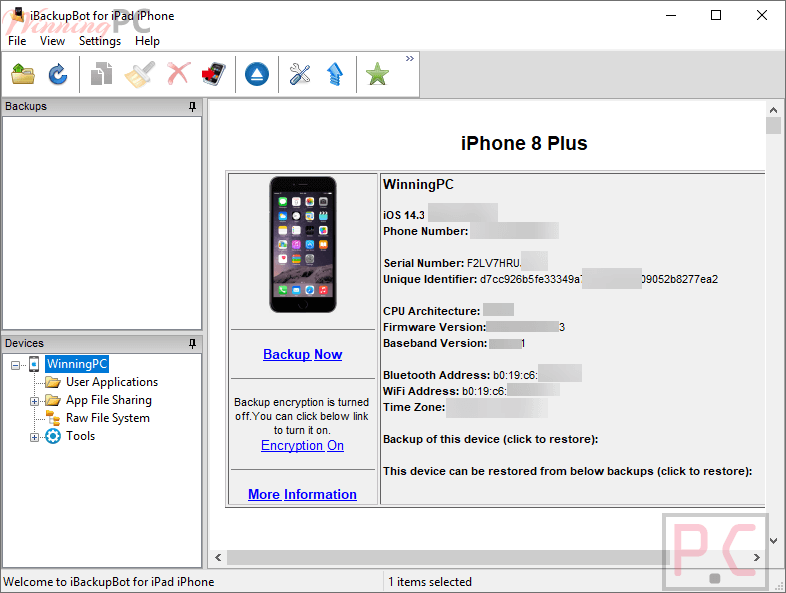Click the blue Refresh arrow icon
The image size is (786, 593).
58,75
